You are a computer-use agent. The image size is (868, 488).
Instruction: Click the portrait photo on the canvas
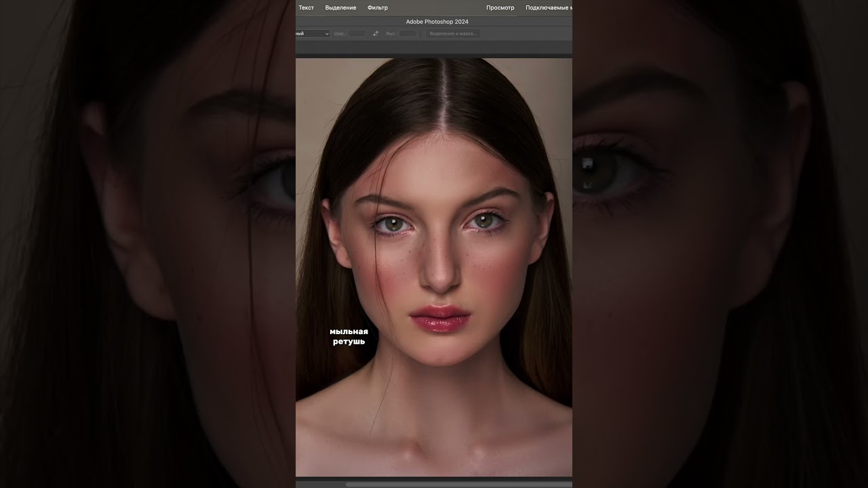tap(434, 267)
